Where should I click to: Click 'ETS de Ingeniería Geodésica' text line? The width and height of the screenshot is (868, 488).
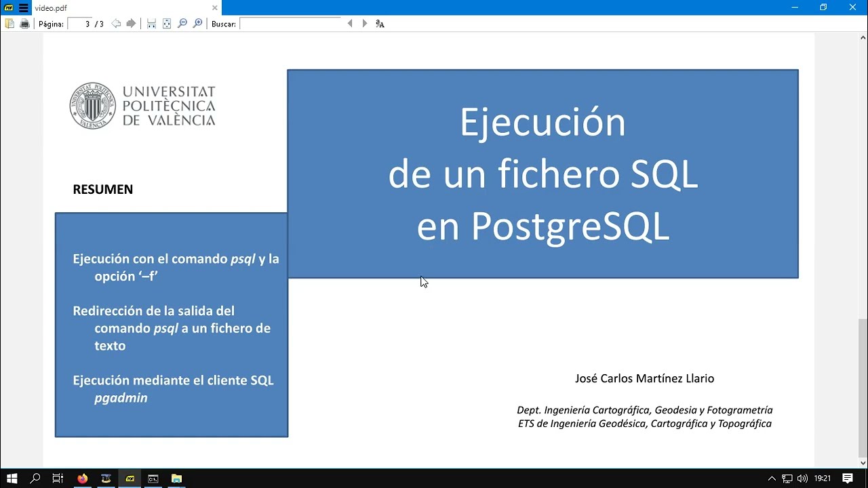click(x=645, y=424)
